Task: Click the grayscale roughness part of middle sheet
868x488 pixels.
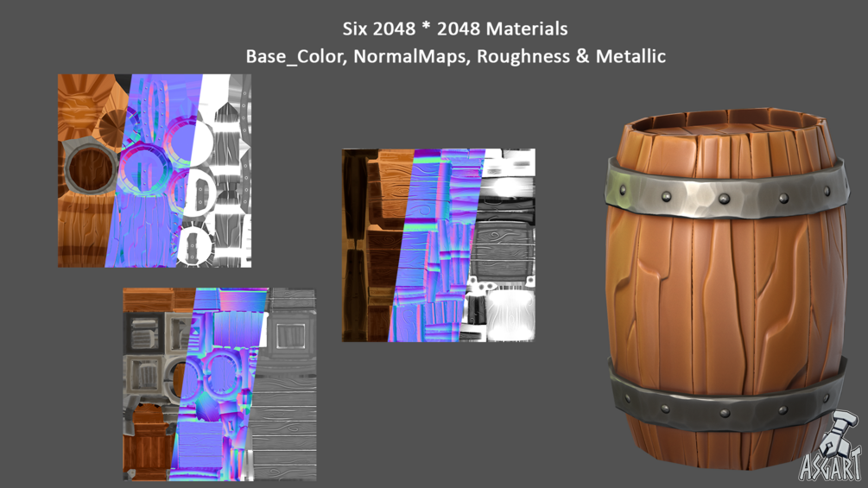Action: (501, 245)
